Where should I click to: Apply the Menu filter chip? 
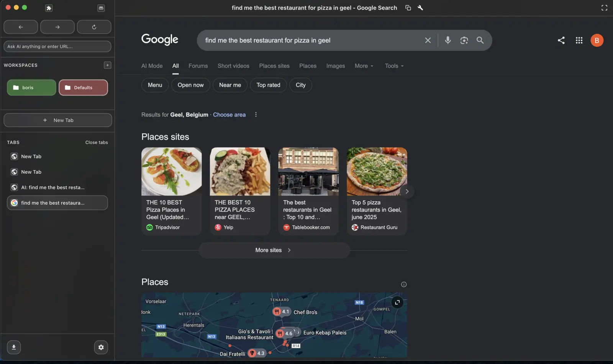pyautogui.click(x=155, y=85)
